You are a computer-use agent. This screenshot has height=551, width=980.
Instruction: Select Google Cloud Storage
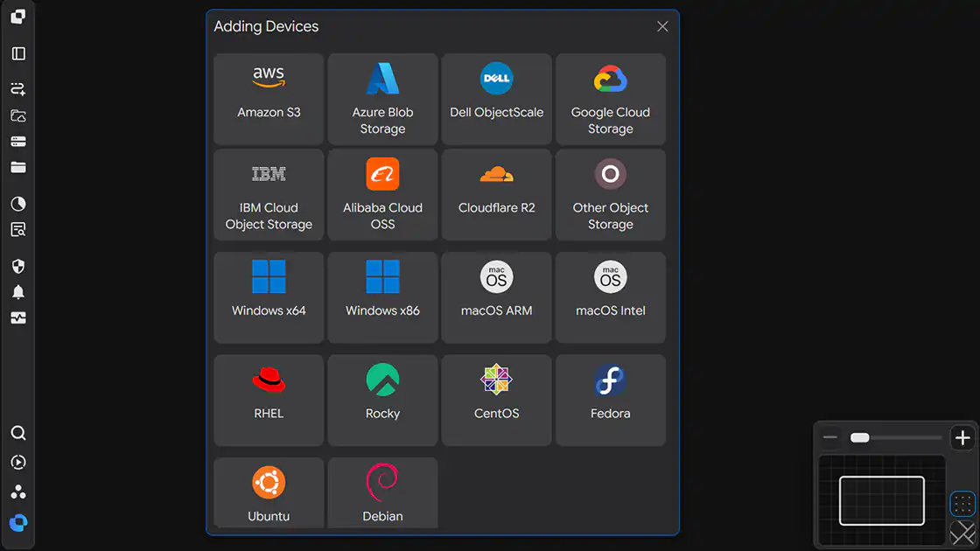tap(611, 99)
